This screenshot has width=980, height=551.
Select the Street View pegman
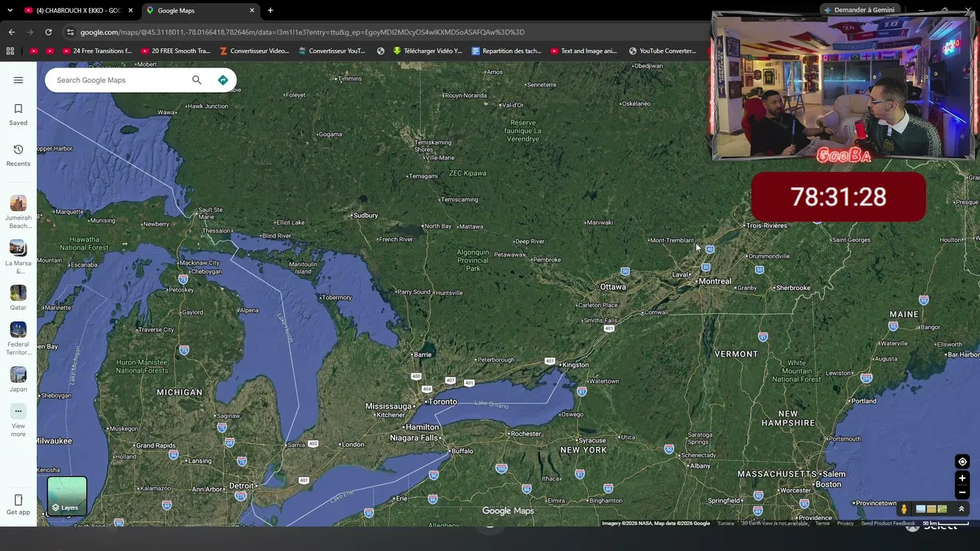click(904, 509)
